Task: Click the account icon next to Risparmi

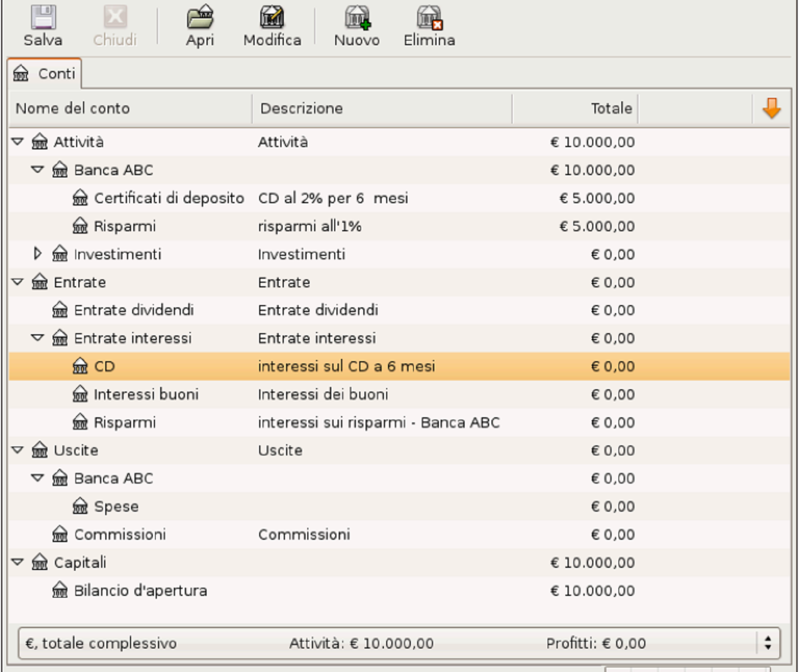Action: click(x=80, y=226)
